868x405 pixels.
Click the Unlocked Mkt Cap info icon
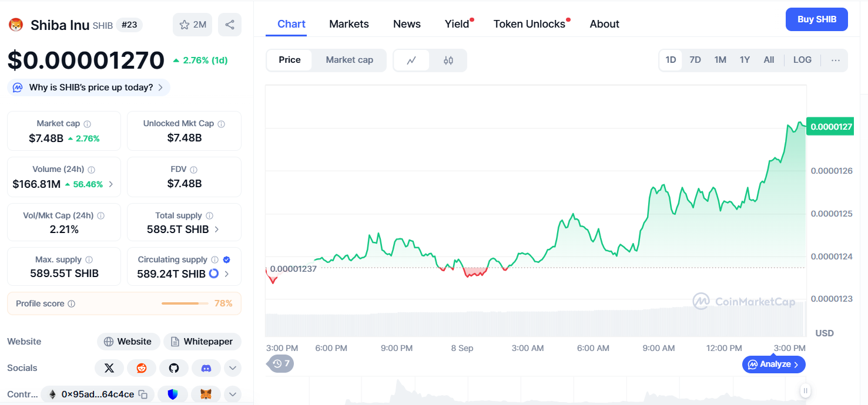(x=222, y=124)
